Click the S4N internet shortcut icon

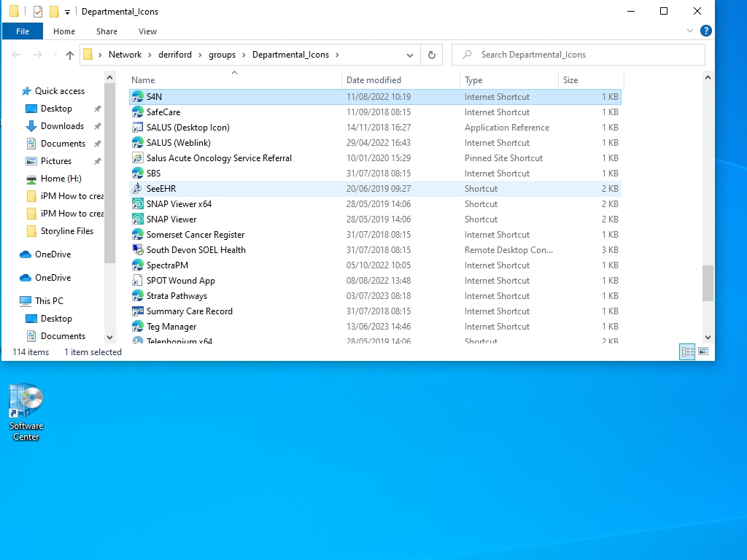point(138,97)
